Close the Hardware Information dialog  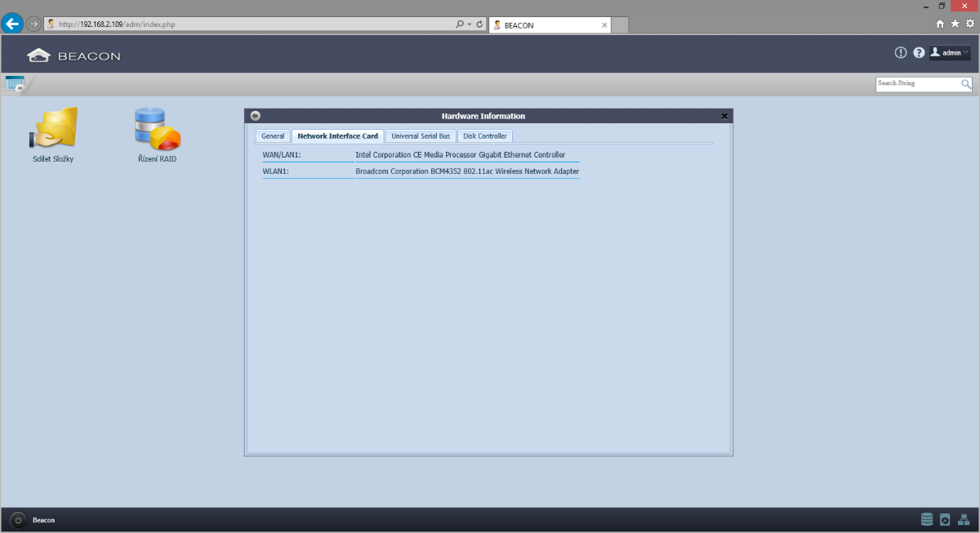pyautogui.click(x=724, y=116)
